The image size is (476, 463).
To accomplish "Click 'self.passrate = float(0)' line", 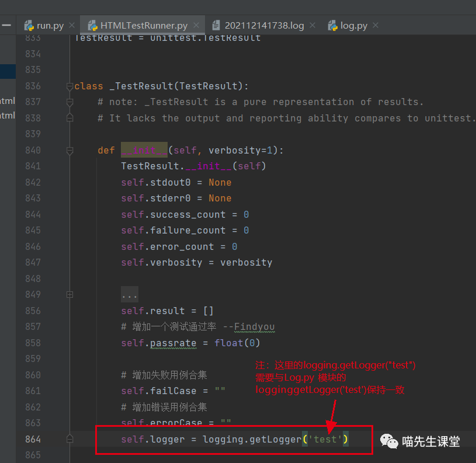I will [x=190, y=343].
